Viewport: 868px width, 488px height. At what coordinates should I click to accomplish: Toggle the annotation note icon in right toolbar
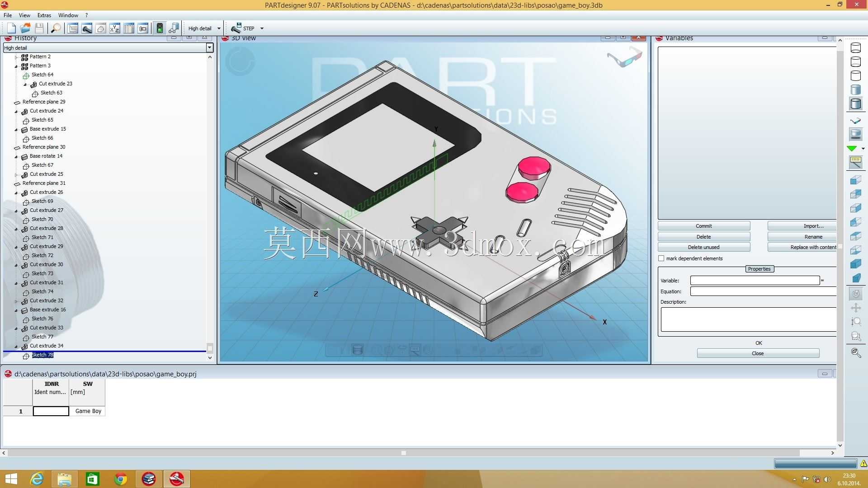point(856,162)
